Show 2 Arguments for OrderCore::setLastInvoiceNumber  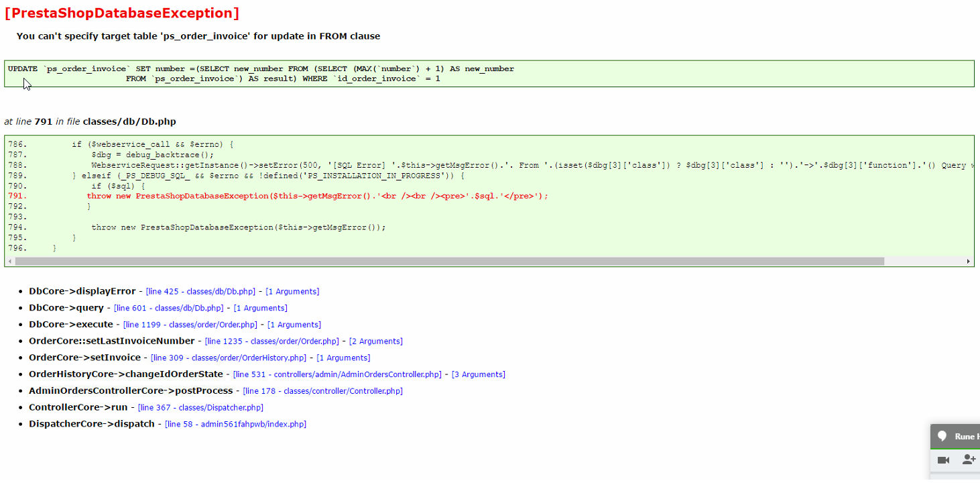[x=376, y=341]
